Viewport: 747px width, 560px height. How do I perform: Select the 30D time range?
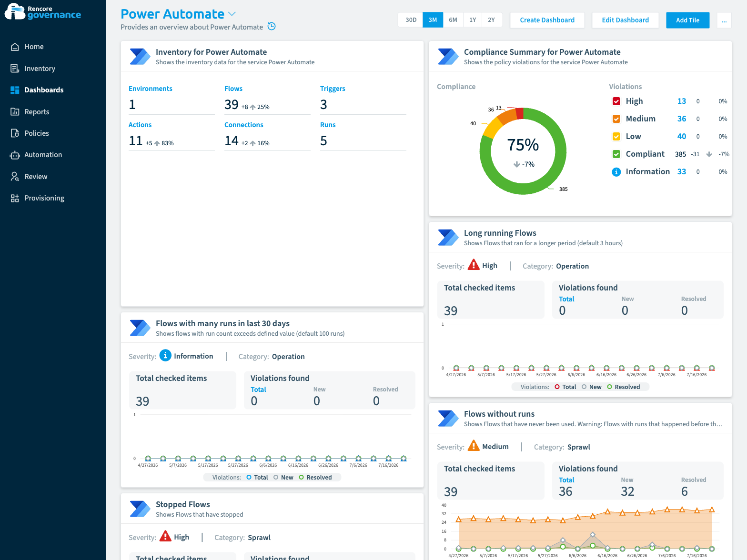click(411, 20)
